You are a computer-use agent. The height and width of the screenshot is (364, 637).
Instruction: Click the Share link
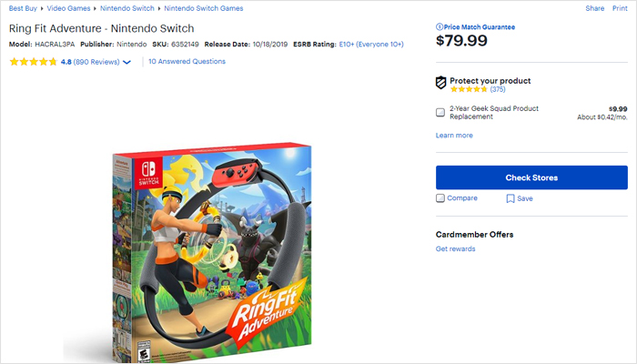coord(594,8)
